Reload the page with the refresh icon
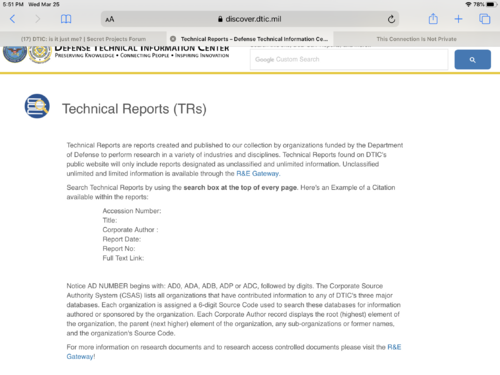Viewport: 500px width, 375px height. [391, 19]
